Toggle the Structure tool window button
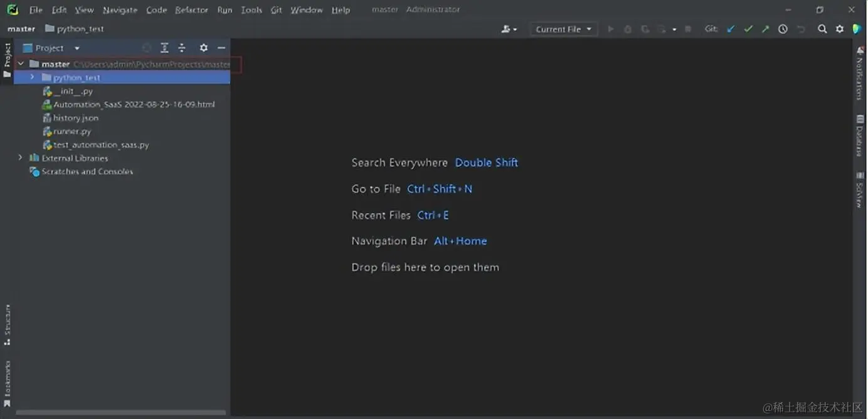Screen dimensions: 868x419 click(7, 325)
